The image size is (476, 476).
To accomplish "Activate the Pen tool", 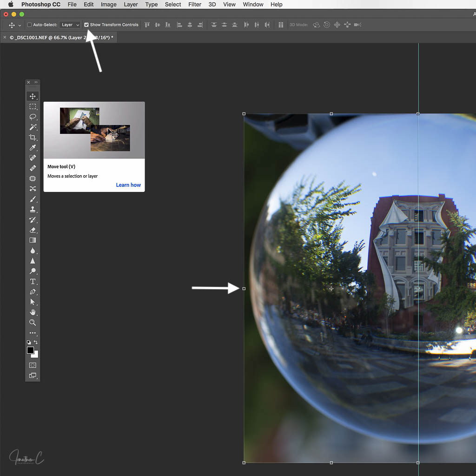I will click(x=33, y=292).
